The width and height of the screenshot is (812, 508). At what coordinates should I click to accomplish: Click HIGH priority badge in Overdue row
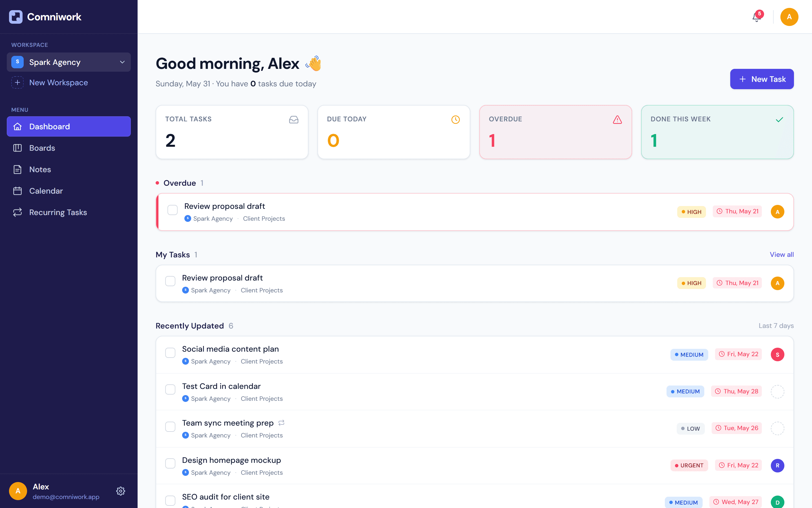pos(691,212)
